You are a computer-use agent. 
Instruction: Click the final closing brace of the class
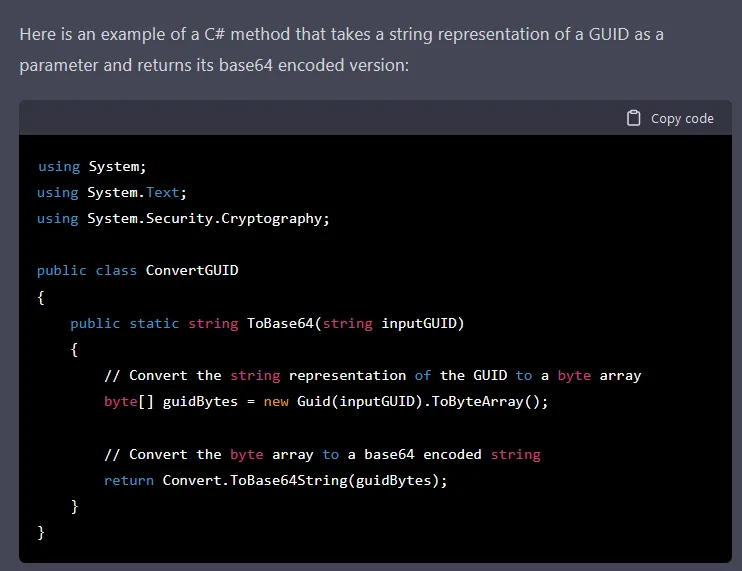pyautogui.click(x=41, y=532)
